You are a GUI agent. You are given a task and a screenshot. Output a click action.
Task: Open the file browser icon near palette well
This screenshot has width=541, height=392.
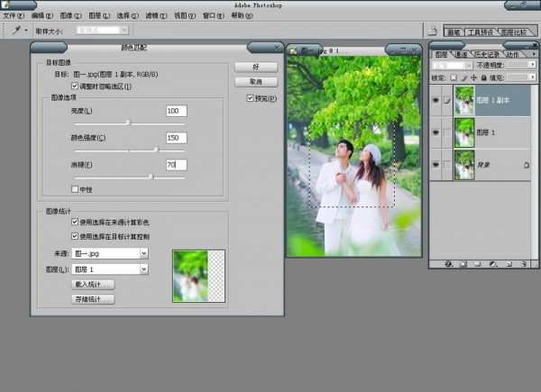433,31
